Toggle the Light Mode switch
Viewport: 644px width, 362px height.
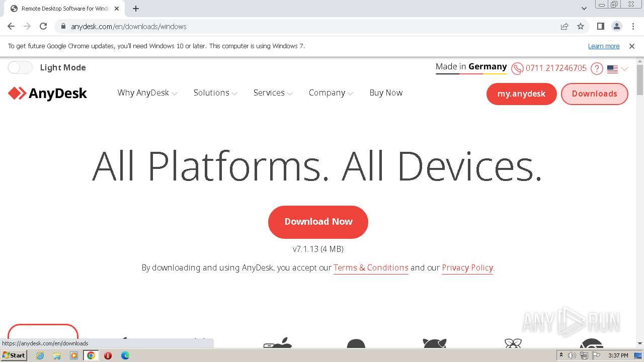point(20,67)
